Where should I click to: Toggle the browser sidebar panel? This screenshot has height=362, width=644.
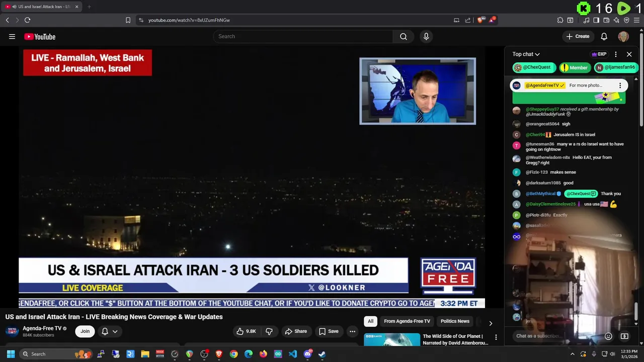tap(596, 20)
